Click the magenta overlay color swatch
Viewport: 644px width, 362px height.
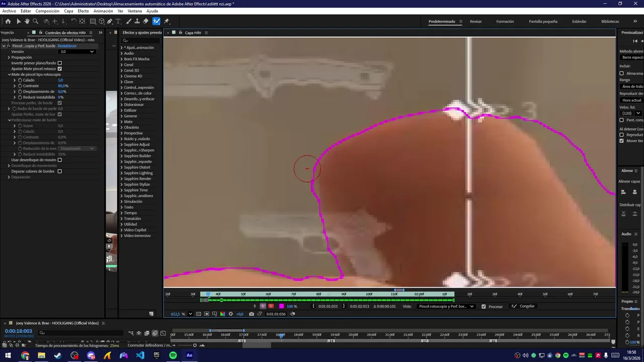[x=281, y=306]
